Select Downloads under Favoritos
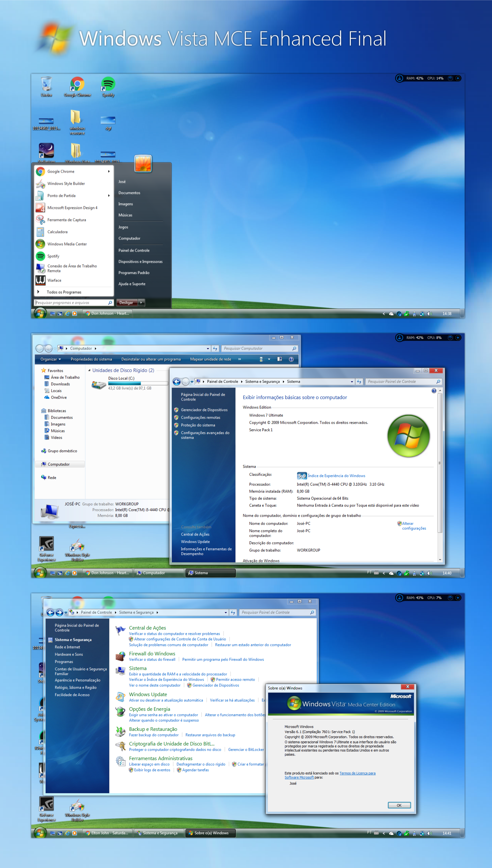This screenshot has width=492, height=868. (x=57, y=384)
